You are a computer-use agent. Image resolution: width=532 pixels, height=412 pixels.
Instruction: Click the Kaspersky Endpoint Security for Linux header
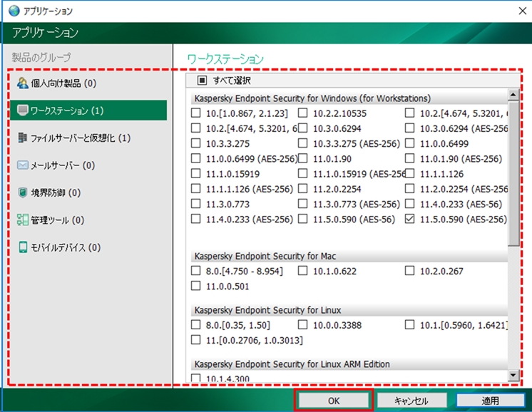[x=349, y=310]
